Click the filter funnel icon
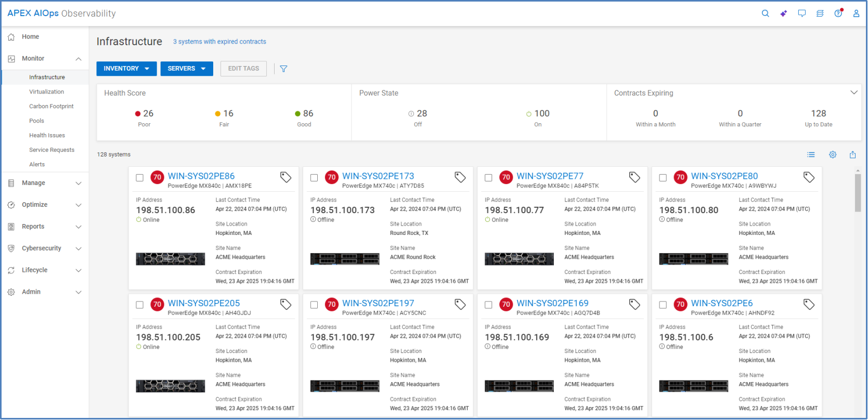The width and height of the screenshot is (868, 420). [283, 69]
